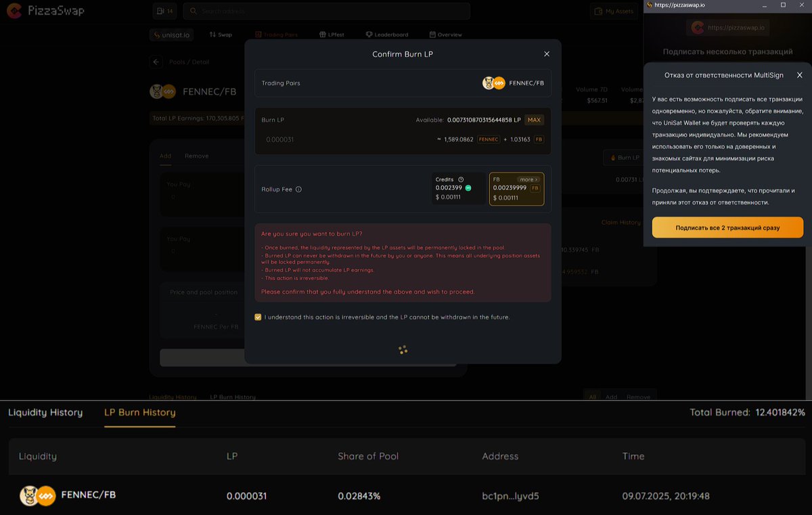Click the 0.02843% share of pool cell
812x515 pixels.
tap(359, 496)
